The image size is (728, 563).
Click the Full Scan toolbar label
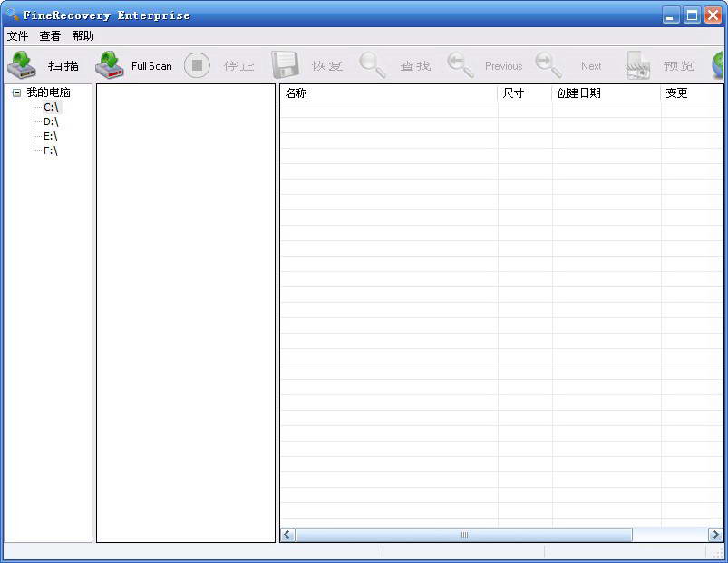point(151,66)
